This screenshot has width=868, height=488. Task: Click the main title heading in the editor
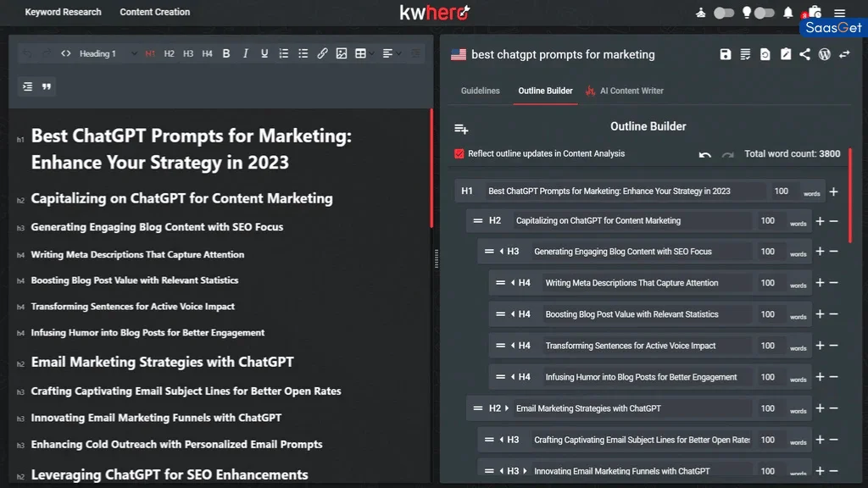(191, 149)
